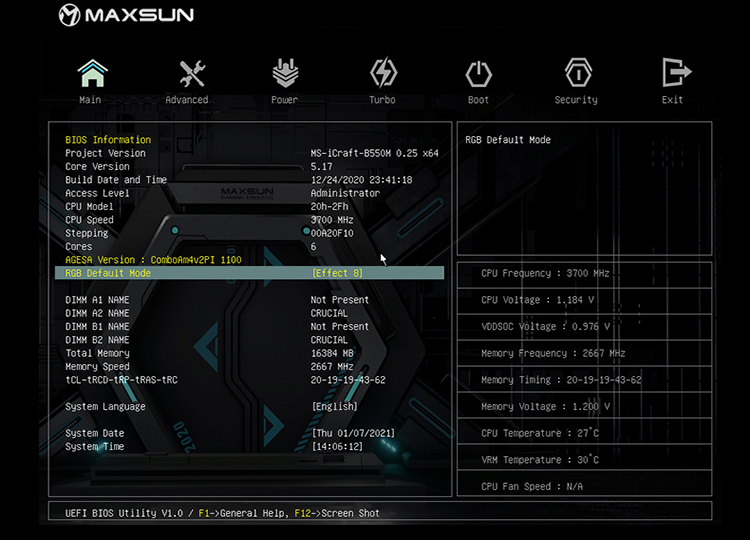Switch to the Turbo tab label
Image resolution: width=750 pixels, height=540 pixels.
pos(382,99)
